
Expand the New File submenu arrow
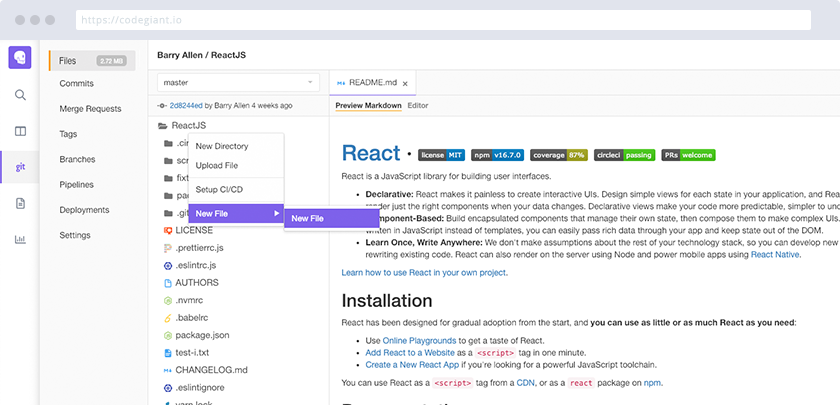[274, 213]
